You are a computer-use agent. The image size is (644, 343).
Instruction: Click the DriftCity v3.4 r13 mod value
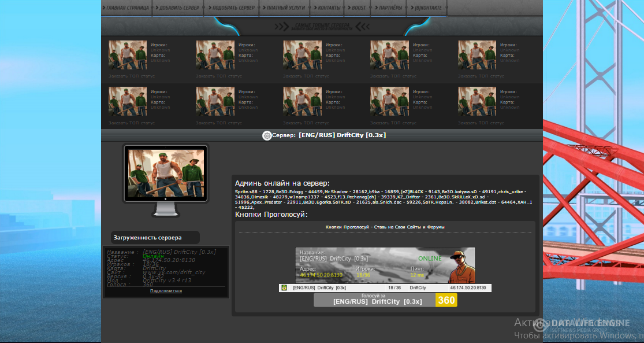(x=167, y=281)
